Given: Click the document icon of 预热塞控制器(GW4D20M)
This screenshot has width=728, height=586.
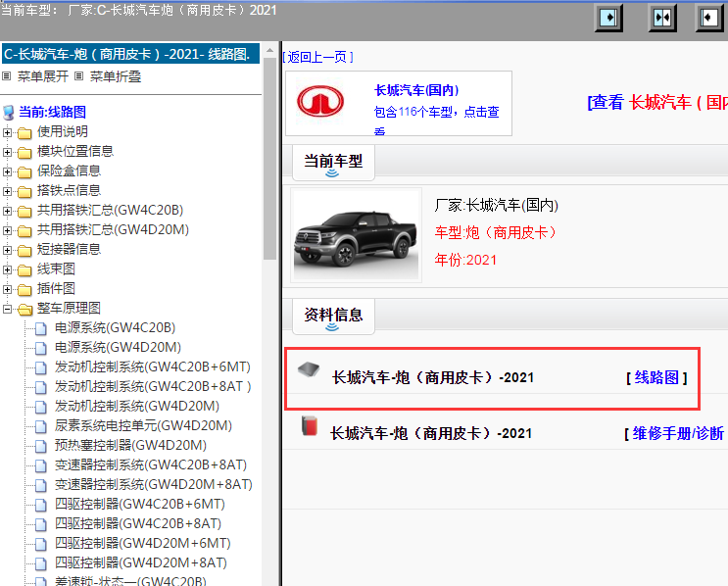Looking at the screenshot, I should tap(41, 446).
